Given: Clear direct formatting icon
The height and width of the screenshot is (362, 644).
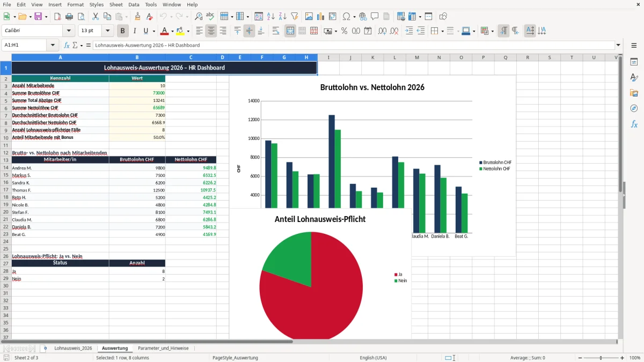Looking at the screenshot, I should tap(150, 17).
